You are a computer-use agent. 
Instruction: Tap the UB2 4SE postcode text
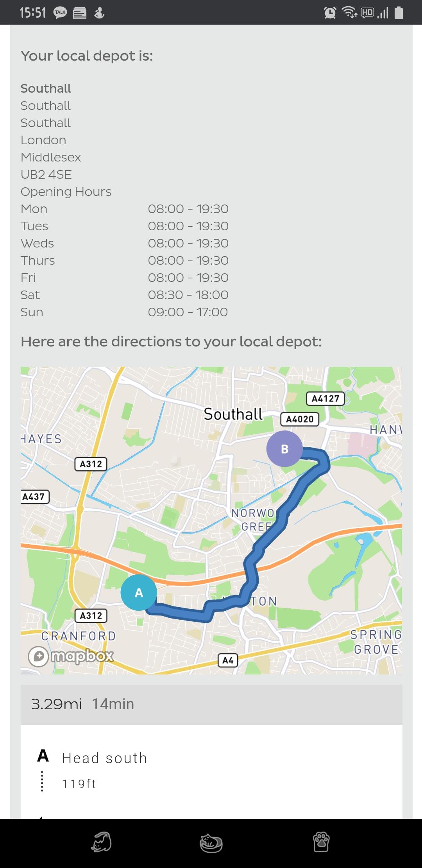[x=46, y=174]
